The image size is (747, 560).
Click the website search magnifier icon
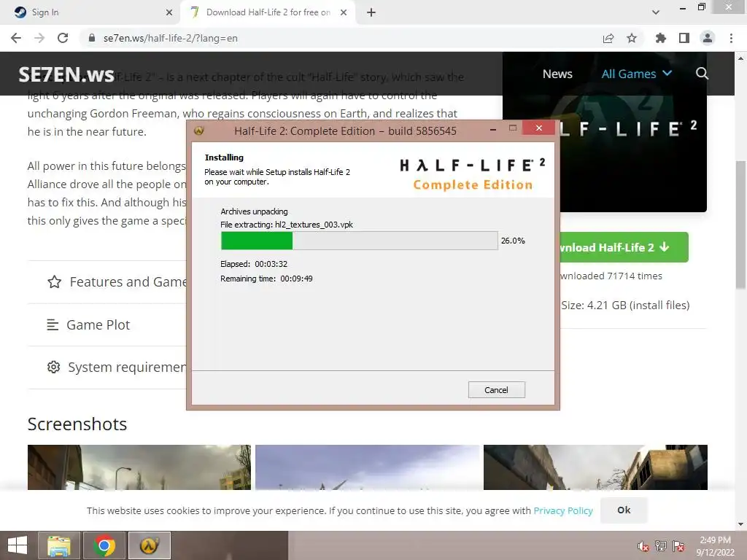click(702, 74)
